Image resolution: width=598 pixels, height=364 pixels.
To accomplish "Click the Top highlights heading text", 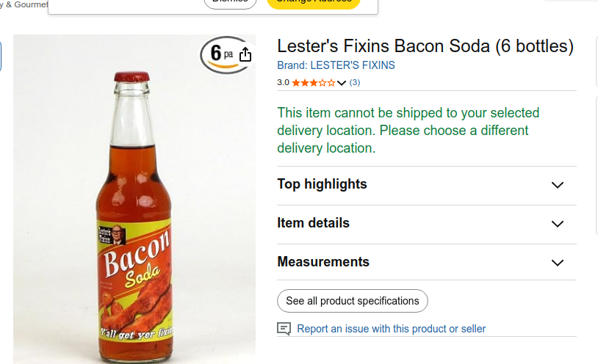I will pyautogui.click(x=322, y=184).
